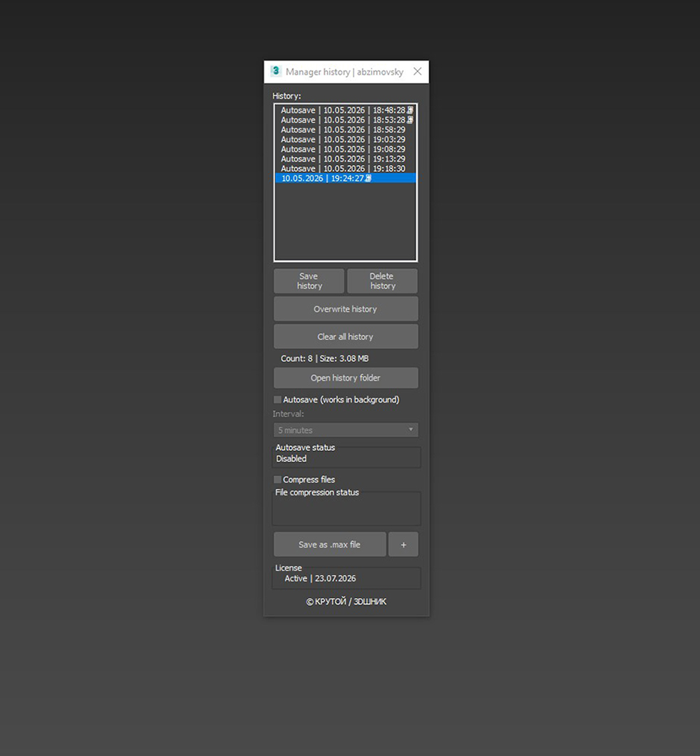Open the 5 minutes interval dropdown
The height and width of the screenshot is (756, 700).
346,430
